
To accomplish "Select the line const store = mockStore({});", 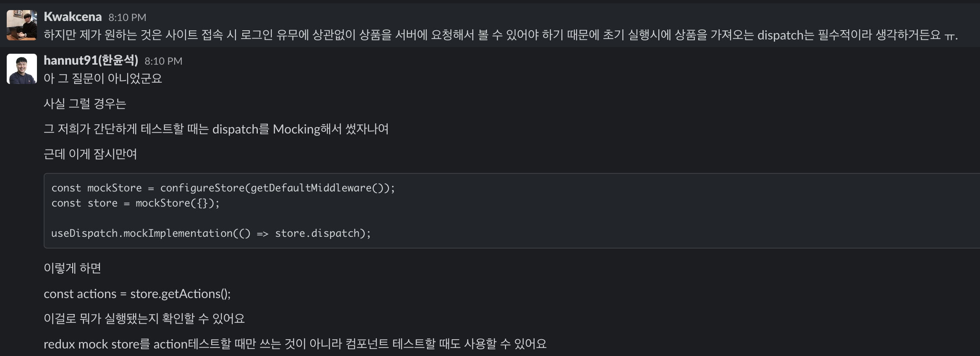I will (136, 203).
